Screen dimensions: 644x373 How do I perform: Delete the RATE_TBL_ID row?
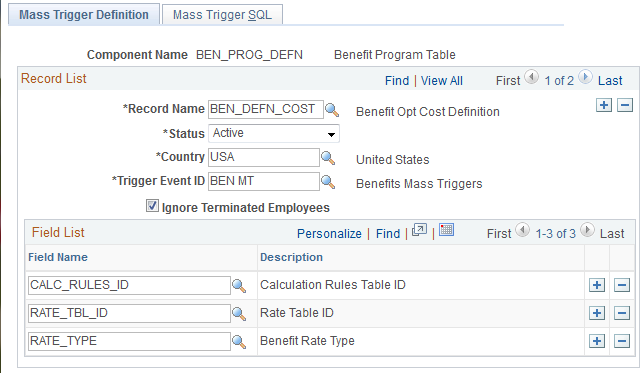(x=622, y=313)
